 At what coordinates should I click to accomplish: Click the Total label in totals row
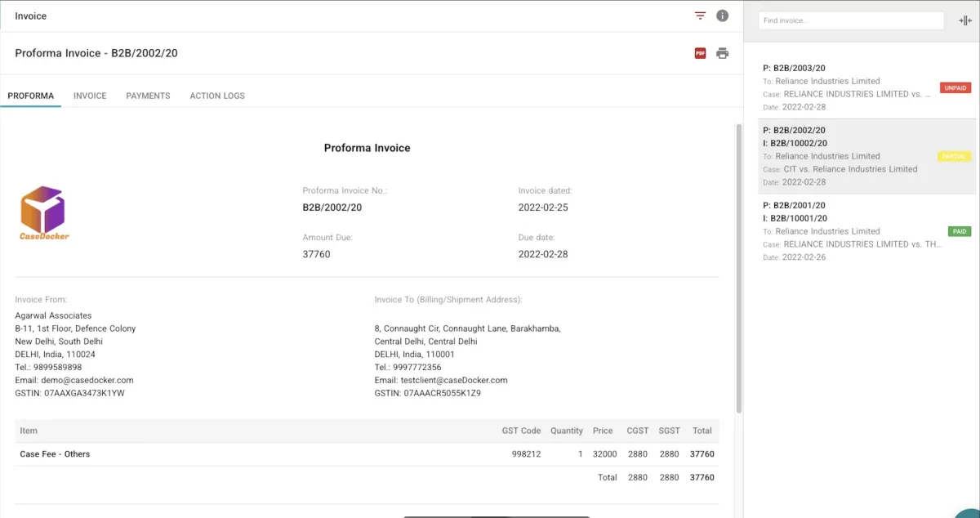click(607, 477)
